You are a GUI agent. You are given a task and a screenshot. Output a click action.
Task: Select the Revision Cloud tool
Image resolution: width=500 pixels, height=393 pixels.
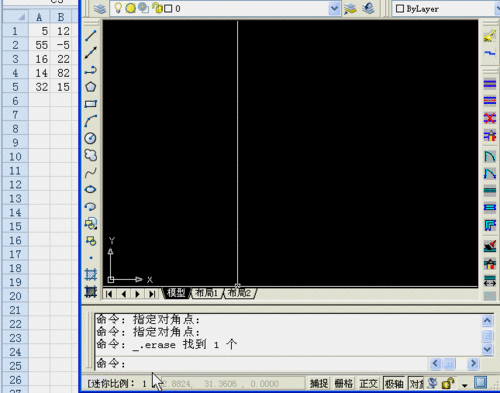click(x=91, y=155)
